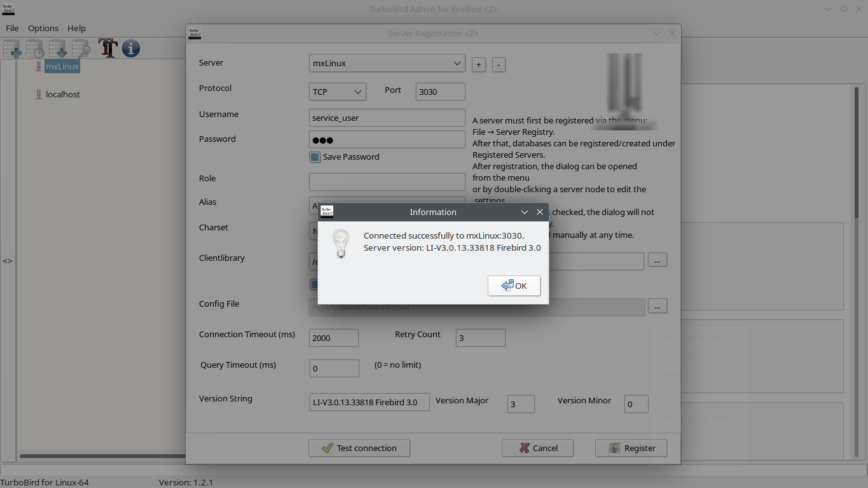Toggle the Save Password checkbox
This screenshot has height=488, width=868.
click(x=315, y=157)
